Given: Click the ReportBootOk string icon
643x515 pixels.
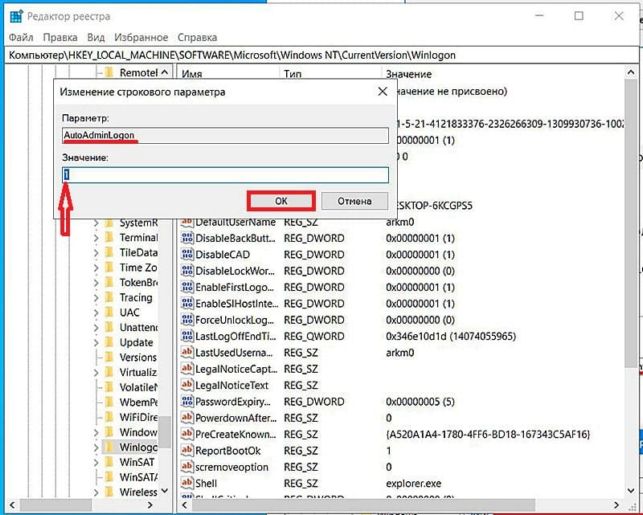Looking at the screenshot, I should coord(187,450).
